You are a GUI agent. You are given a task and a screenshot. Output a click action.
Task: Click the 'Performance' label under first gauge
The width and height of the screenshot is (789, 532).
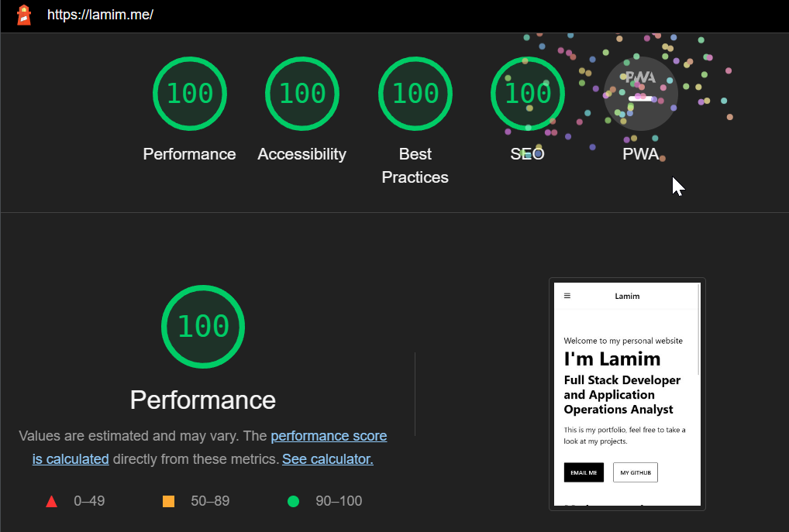189,154
